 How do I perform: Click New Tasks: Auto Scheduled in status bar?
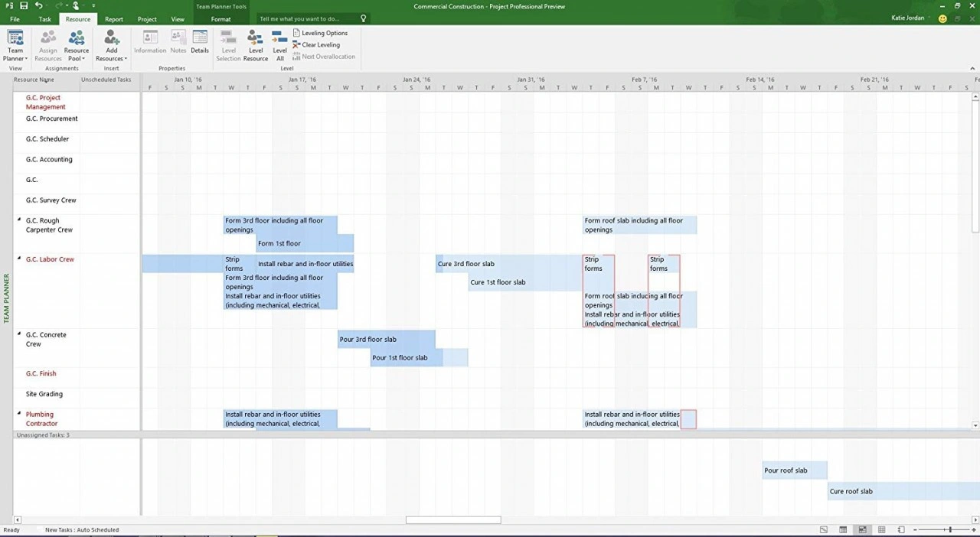tap(81, 529)
